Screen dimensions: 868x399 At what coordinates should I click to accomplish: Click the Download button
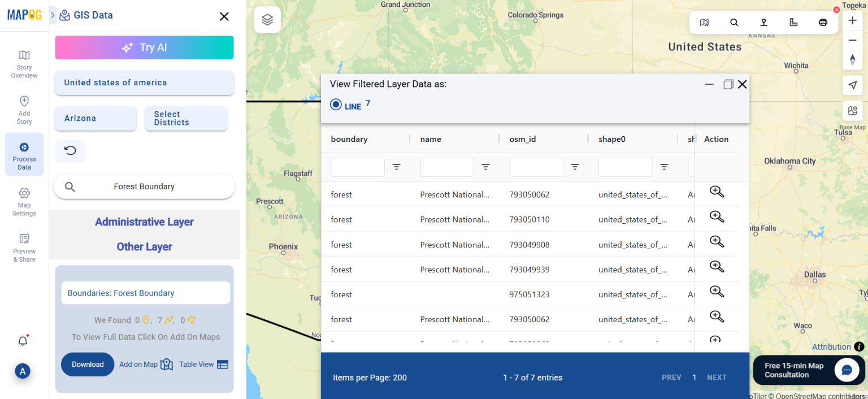tap(88, 365)
